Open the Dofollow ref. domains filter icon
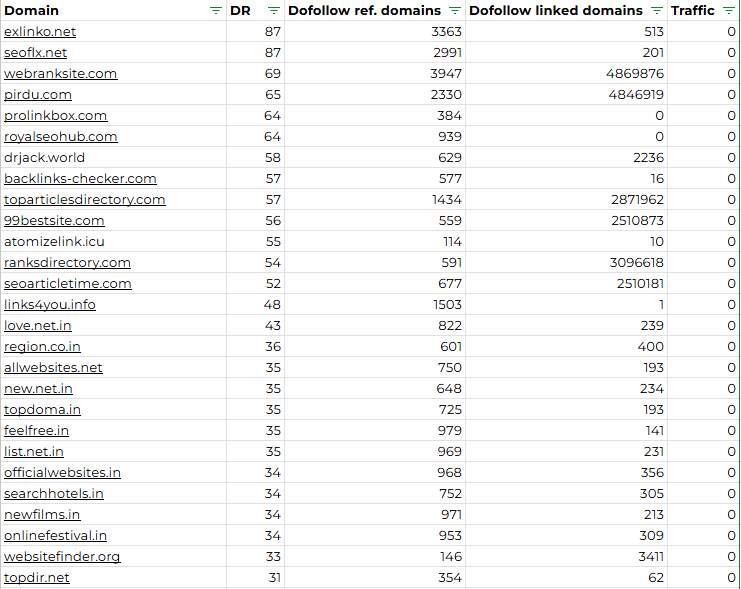Screen dimensions: 741x589 click(455, 10)
